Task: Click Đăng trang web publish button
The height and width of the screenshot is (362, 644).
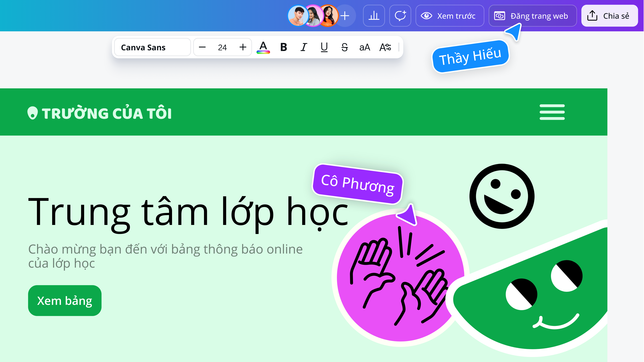Action: [532, 16]
